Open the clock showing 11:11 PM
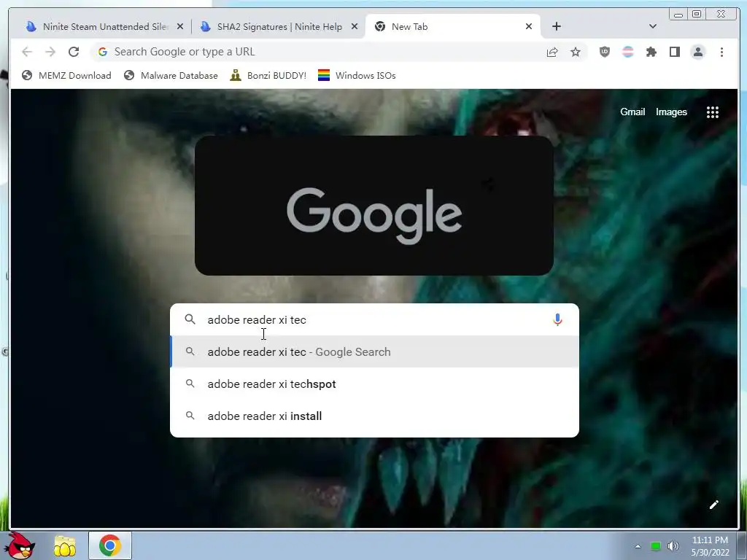The height and width of the screenshot is (560, 747). [710, 546]
